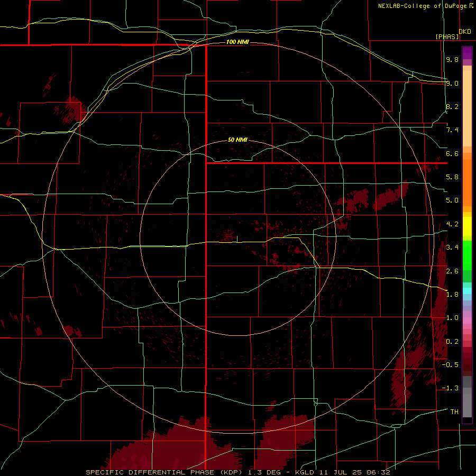Select the 6.6 value on the scale
Viewport: 476px width, 476px height.
click(x=452, y=153)
